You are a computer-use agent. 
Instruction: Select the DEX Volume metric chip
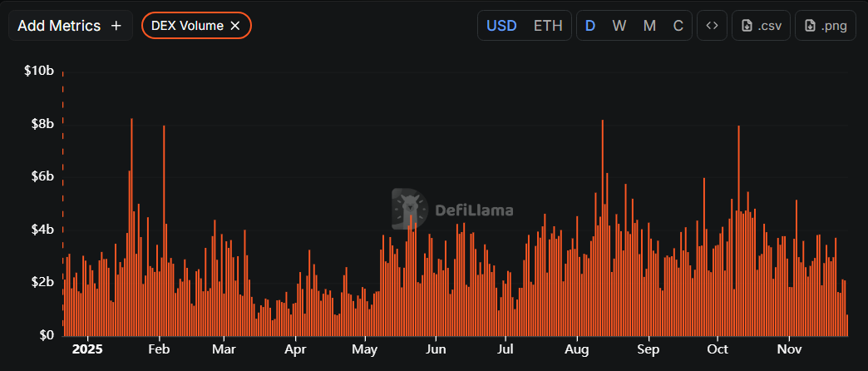pos(187,26)
